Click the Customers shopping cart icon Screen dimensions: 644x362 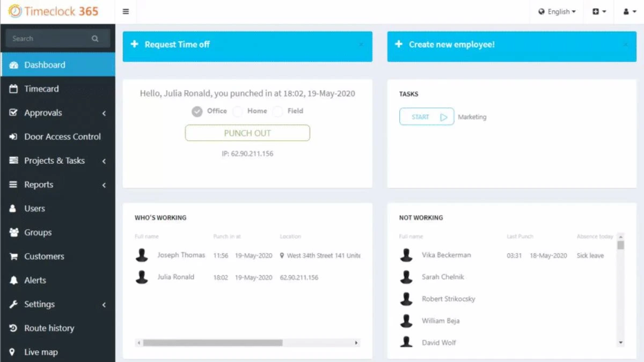tap(13, 256)
